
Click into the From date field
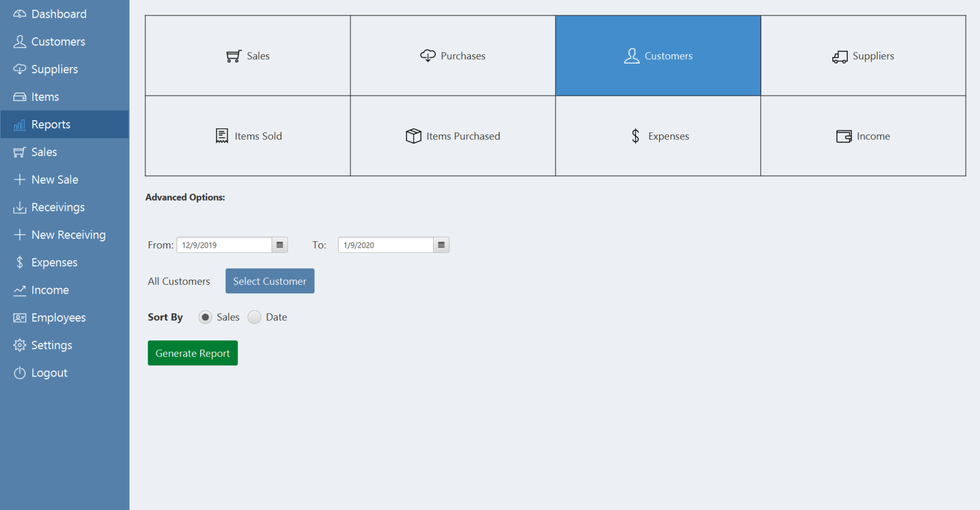[x=224, y=245]
